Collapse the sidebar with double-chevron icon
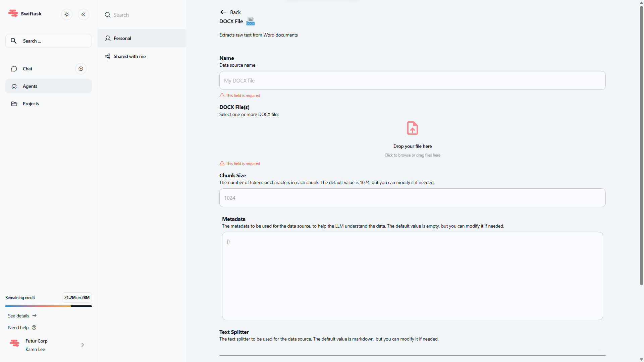The image size is (644, 362). (84, 14)
